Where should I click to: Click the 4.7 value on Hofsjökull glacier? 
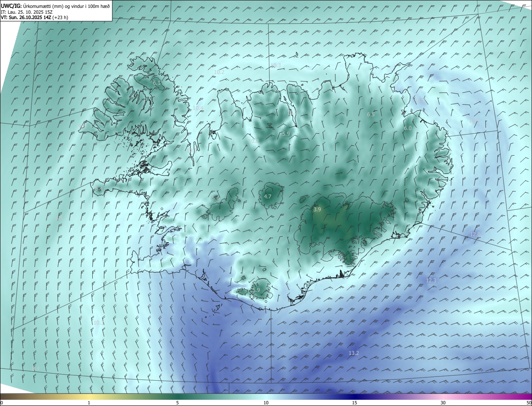click(268, 196)
